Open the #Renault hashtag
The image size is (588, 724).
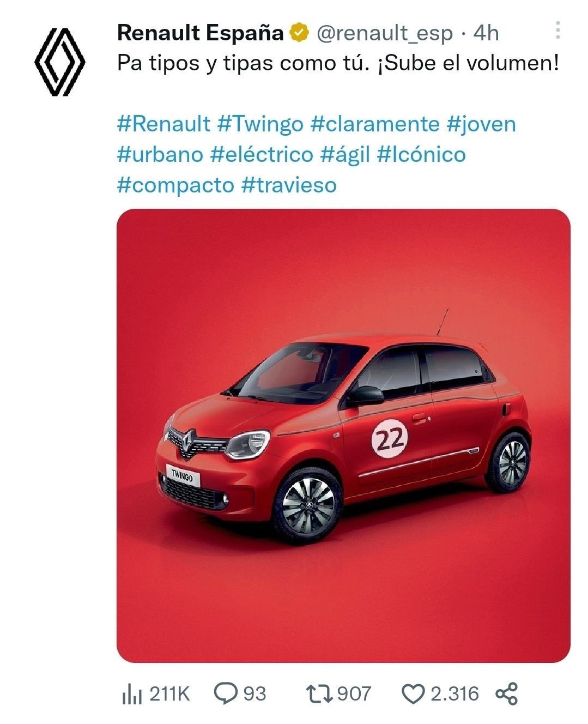[x=163, y=124]
